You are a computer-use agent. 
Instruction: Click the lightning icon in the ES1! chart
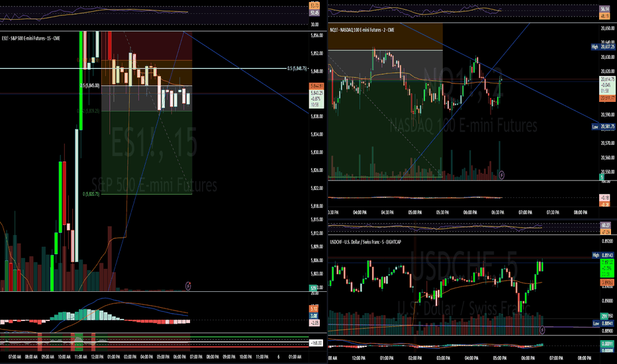coord(188,286)
